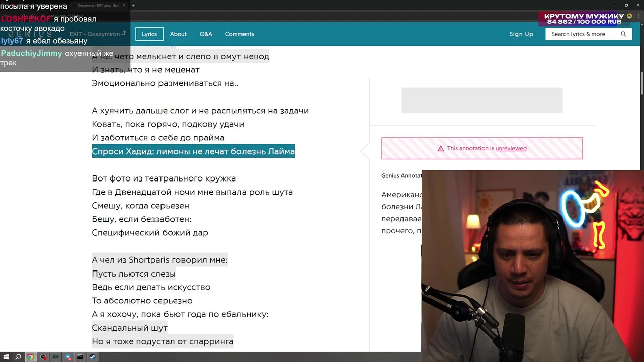
Task: Open the About tab
Action: coord(178,34)
